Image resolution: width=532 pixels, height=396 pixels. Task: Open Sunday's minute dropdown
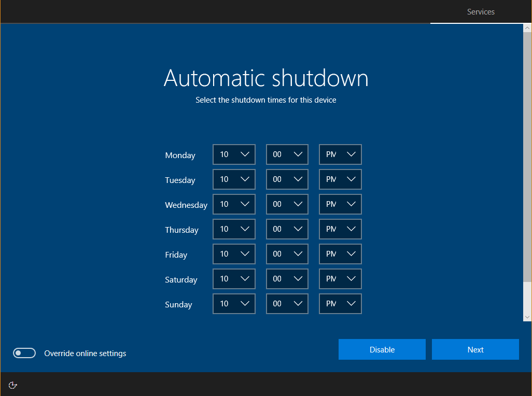tap(287, 304)
